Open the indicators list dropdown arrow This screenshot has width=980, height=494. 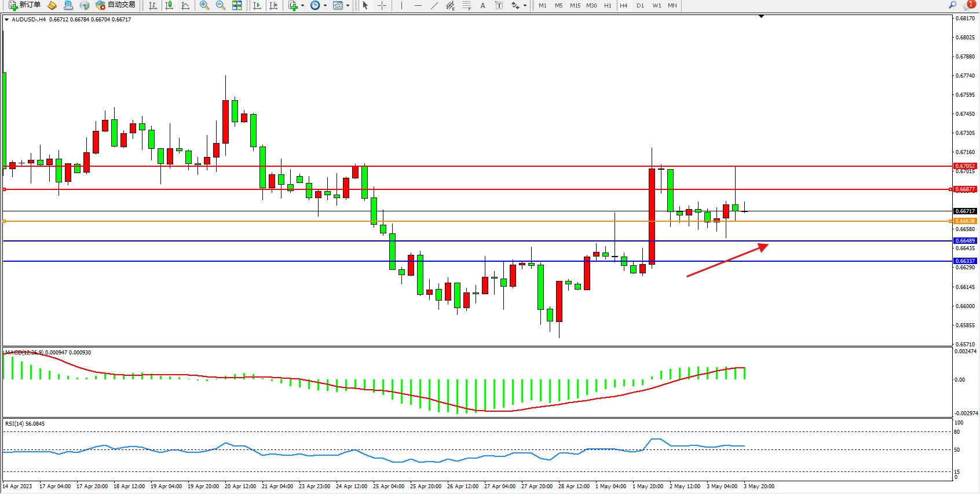[302, 6]
